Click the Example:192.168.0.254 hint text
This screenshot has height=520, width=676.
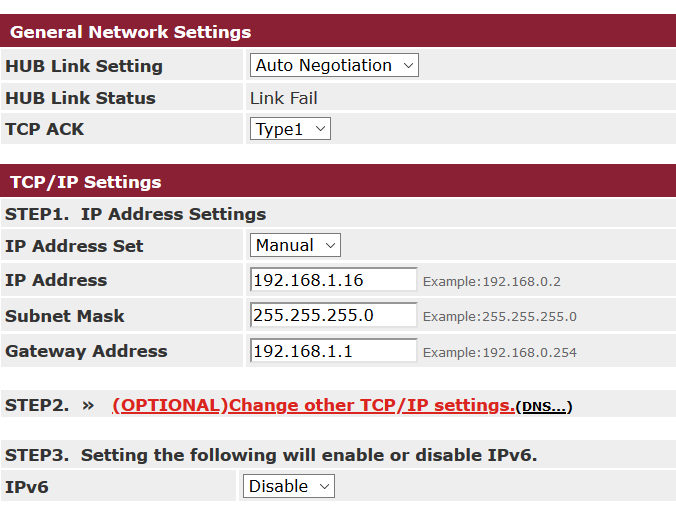pyautogui.click(x=500, y=352)
